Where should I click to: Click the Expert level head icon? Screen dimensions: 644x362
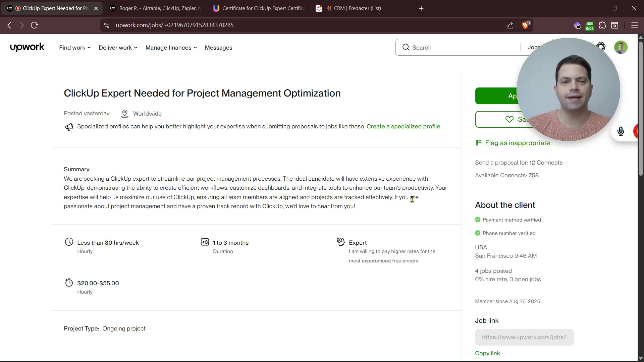(x=341, y=242)
